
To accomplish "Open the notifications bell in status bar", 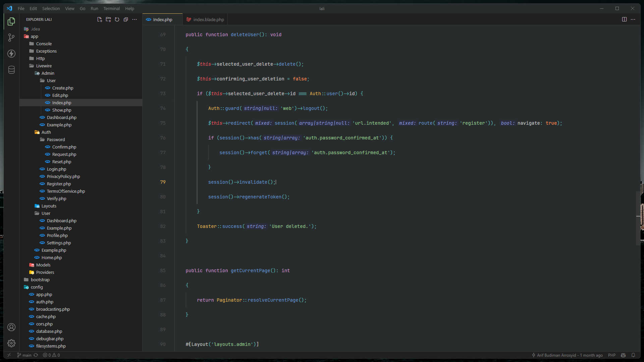I will pos(633,355).
